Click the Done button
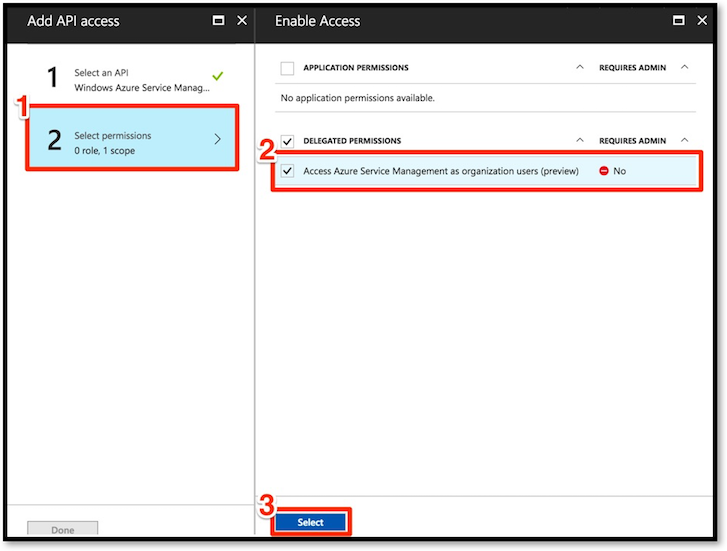 pos(63,529)
